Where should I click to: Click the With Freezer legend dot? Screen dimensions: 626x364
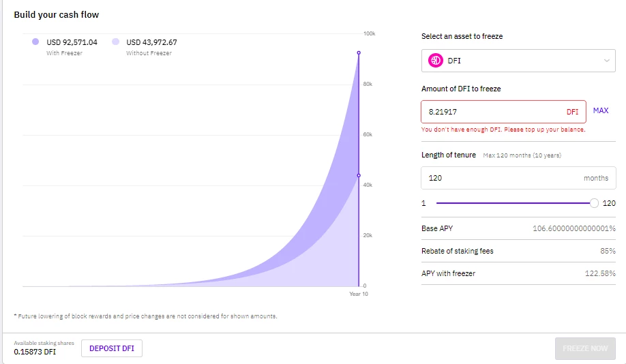[x=35, y=42]
